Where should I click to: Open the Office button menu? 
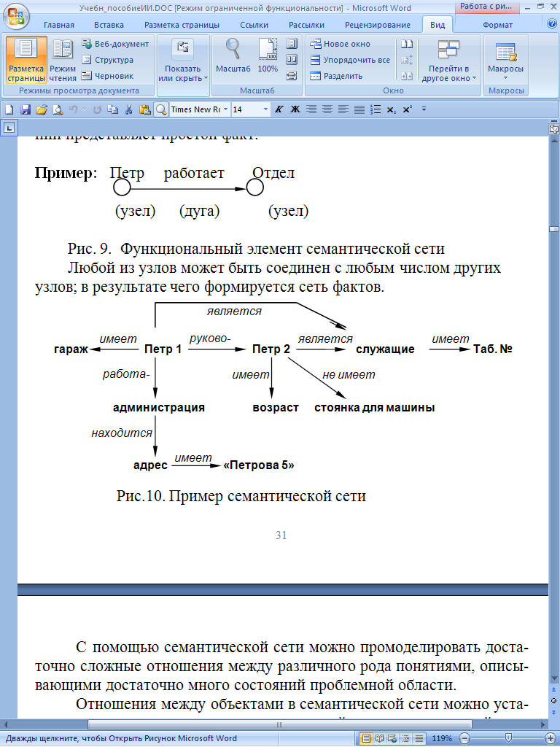click(16, 15)
